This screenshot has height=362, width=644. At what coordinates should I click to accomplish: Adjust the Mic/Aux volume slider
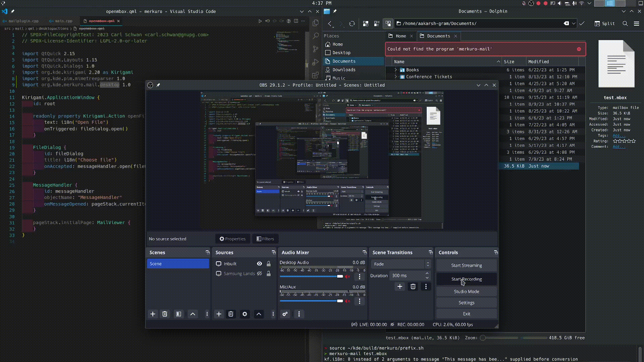click(x=340, y=301)
